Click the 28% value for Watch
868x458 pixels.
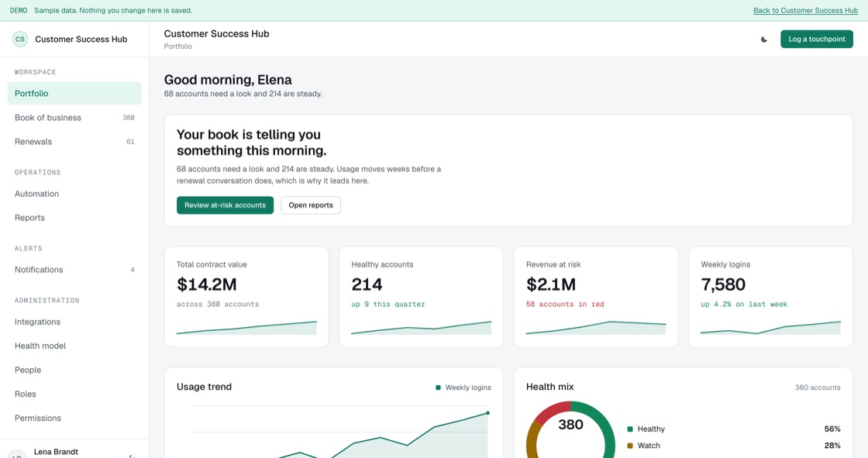(832, 446)
